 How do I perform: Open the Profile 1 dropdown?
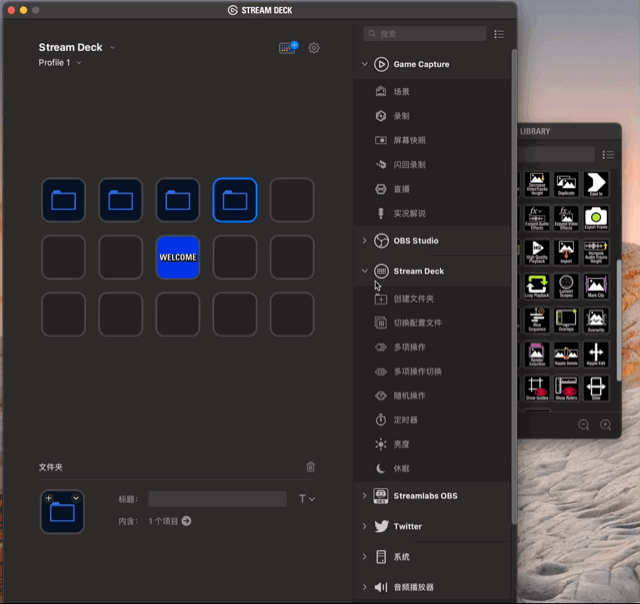pyautogui.click(x=79, y=63)
